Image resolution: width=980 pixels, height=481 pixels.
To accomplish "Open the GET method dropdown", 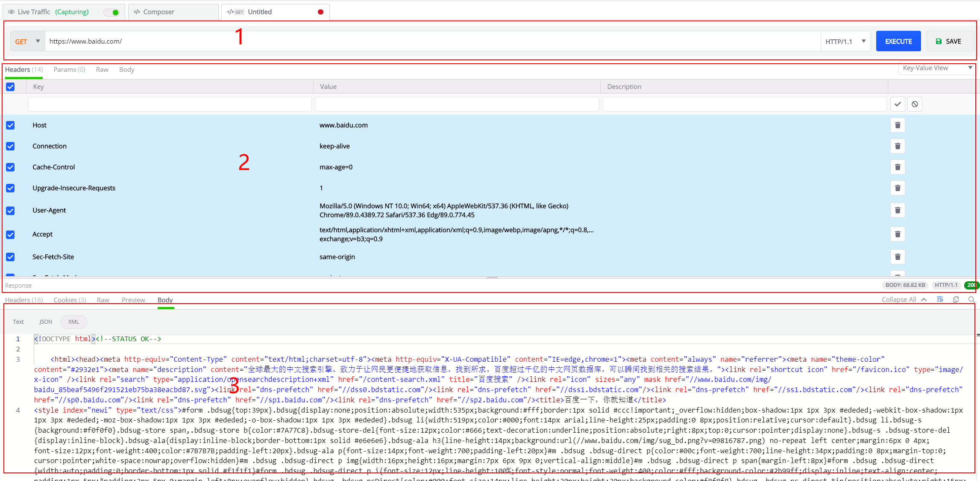I will [27, 41].
